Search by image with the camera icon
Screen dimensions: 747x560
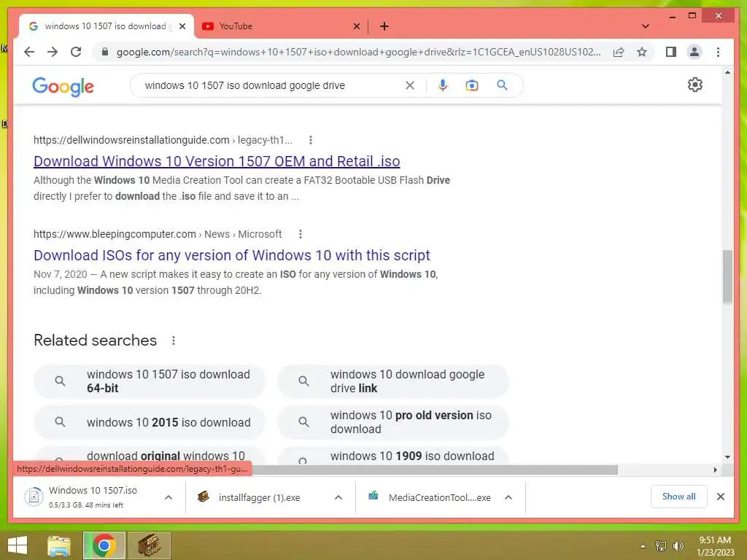(x=472, y=85)
